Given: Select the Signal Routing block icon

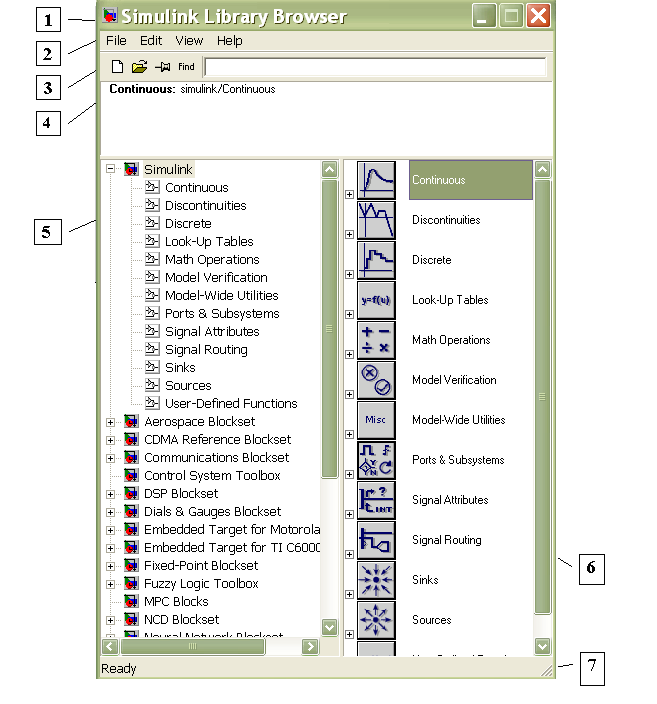Looking at the screenshot, I should pos(376,540).
